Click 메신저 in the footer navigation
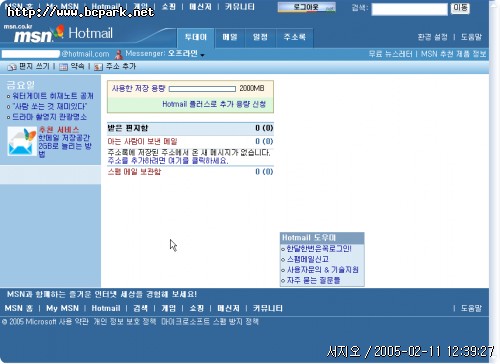Viewport: 500px width, 364px height. [x=228, y=308]
